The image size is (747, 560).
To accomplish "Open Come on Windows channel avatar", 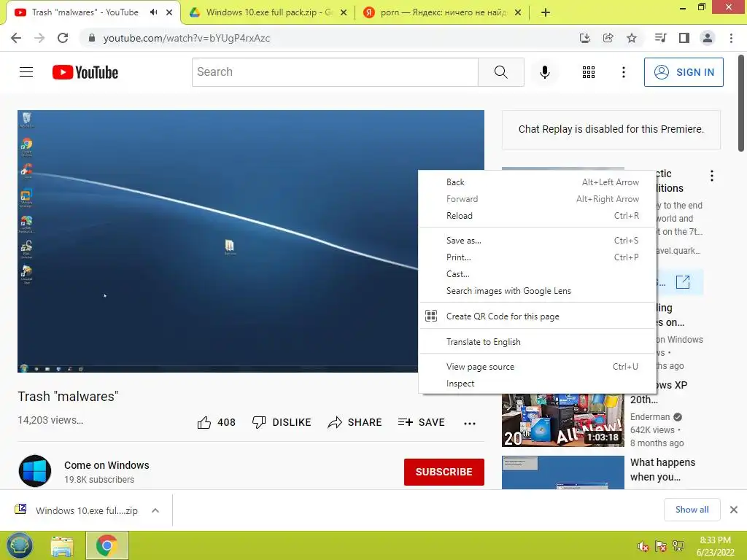I will 35,472.
